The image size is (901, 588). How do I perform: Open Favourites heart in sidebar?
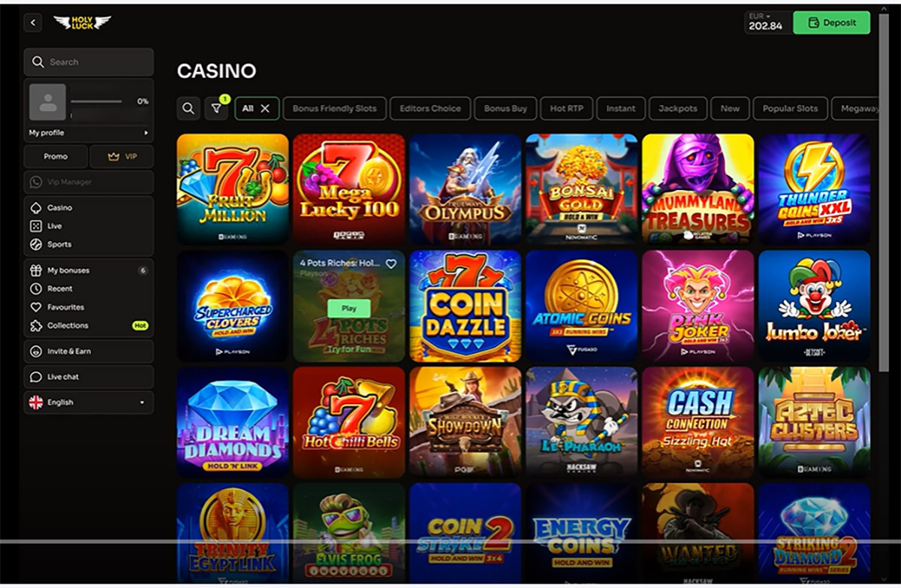(35, 307)
